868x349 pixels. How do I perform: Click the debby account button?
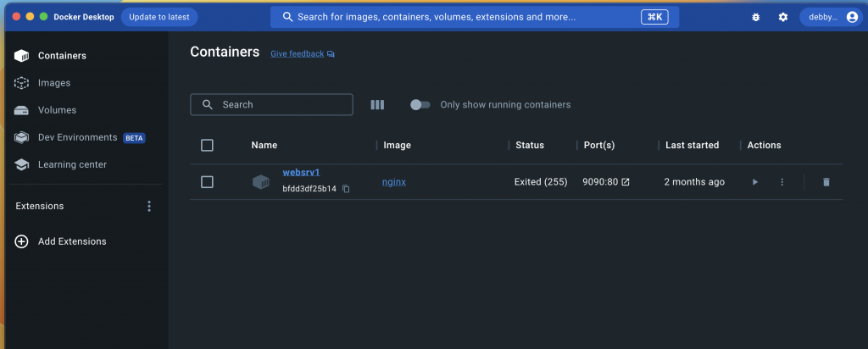click(x=831, y=17)
